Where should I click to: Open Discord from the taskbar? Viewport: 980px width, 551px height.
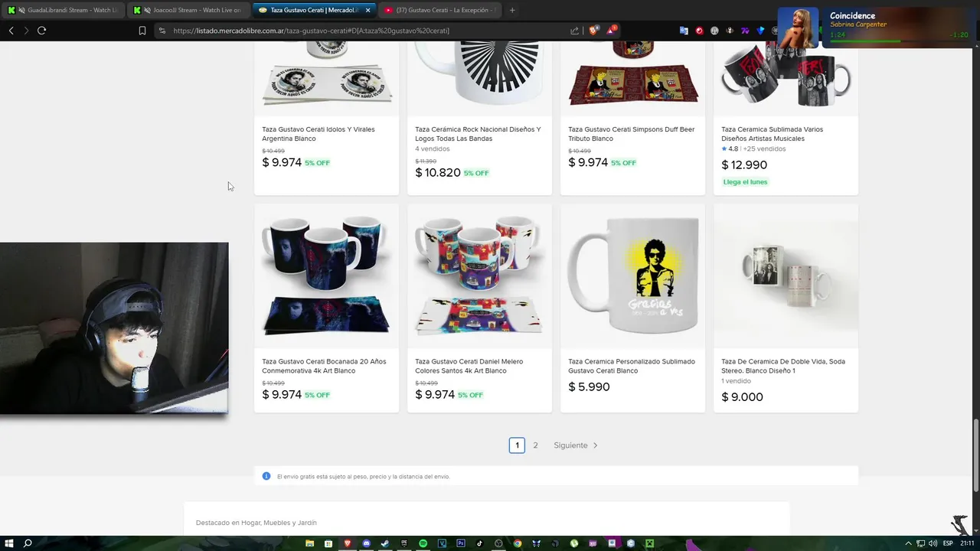click(x=366, y=543)
